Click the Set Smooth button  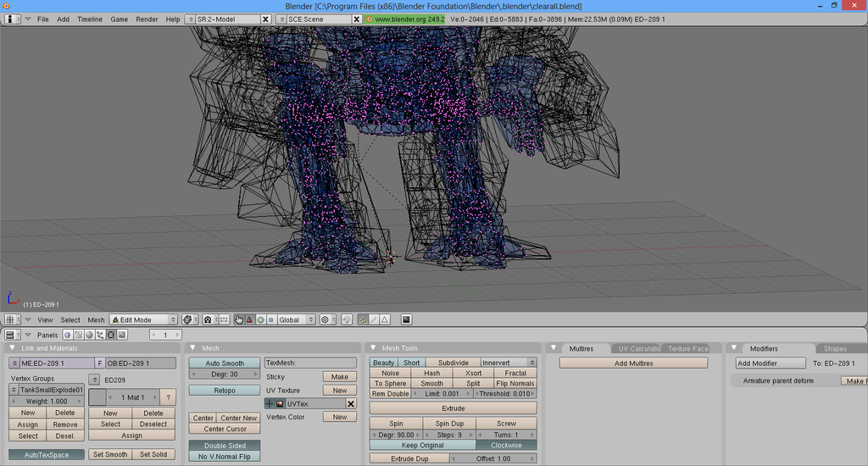(x=110, y=454)
